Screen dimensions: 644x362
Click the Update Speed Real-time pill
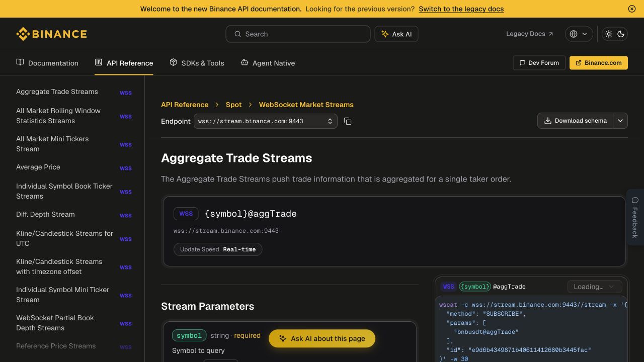218,249
